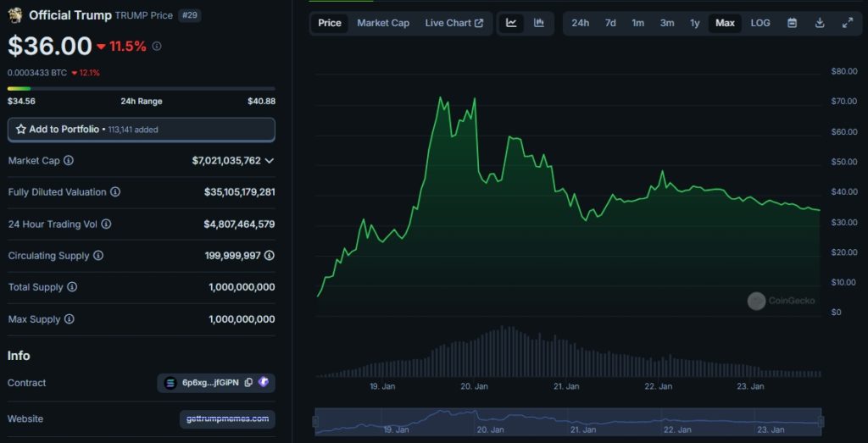This screenshot has width=868, height=443.
Task: Click the 24h Range price bar
Action: click(x=142, y=88)
